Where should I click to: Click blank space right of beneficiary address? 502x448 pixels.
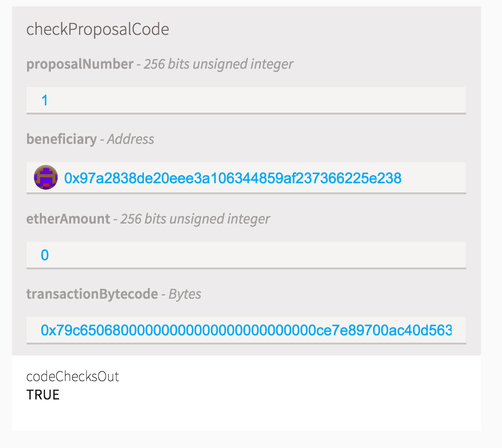(435, 178)
